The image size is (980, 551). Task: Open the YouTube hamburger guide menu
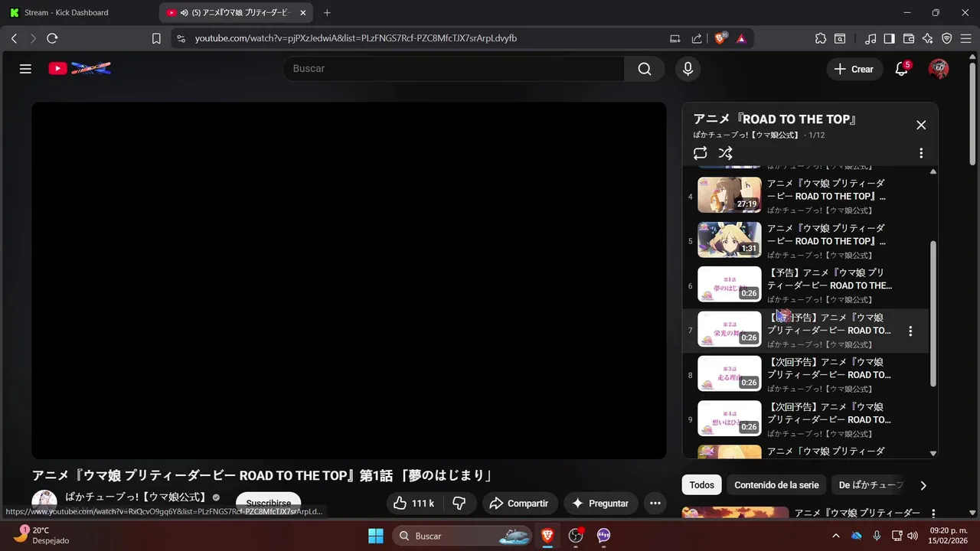(25, 69)
